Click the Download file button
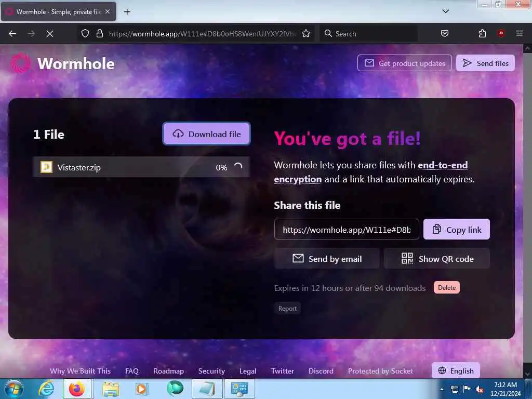 (206, 134)
